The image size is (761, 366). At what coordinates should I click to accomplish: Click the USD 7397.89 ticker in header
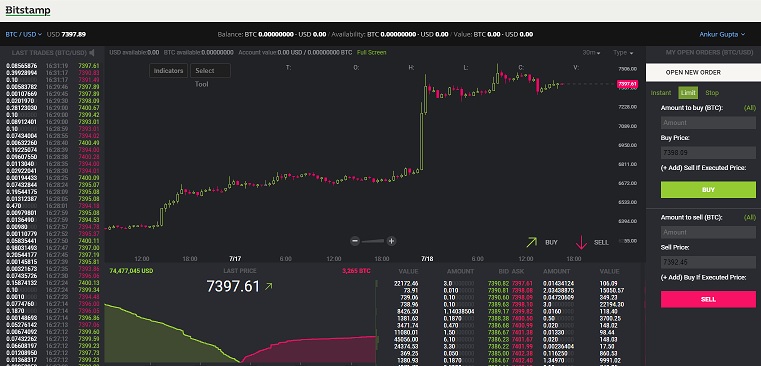point(66,34)
